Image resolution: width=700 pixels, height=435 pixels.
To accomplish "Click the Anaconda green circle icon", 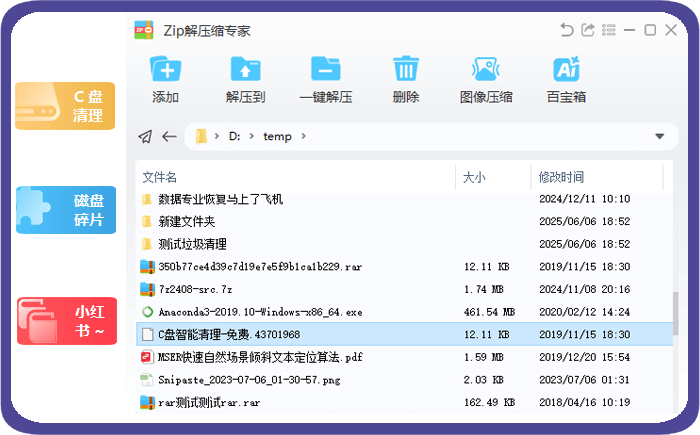I will (x=147, y=312).
